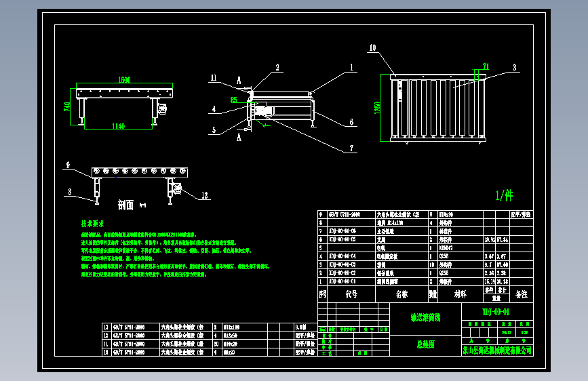Click the green 技术要求 heading
Screen dimensions: 588x381
93,224
